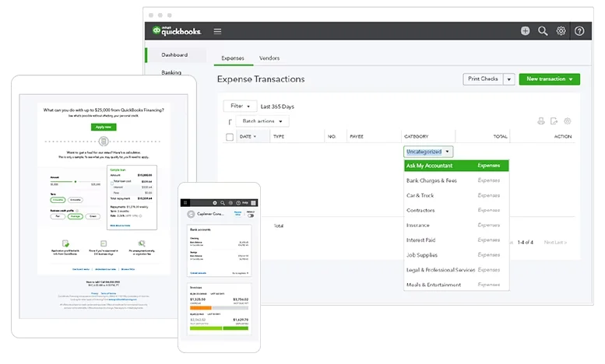Open the gear settings in desktop header
The width and height of the screenshot is (605, 364).
561,31
